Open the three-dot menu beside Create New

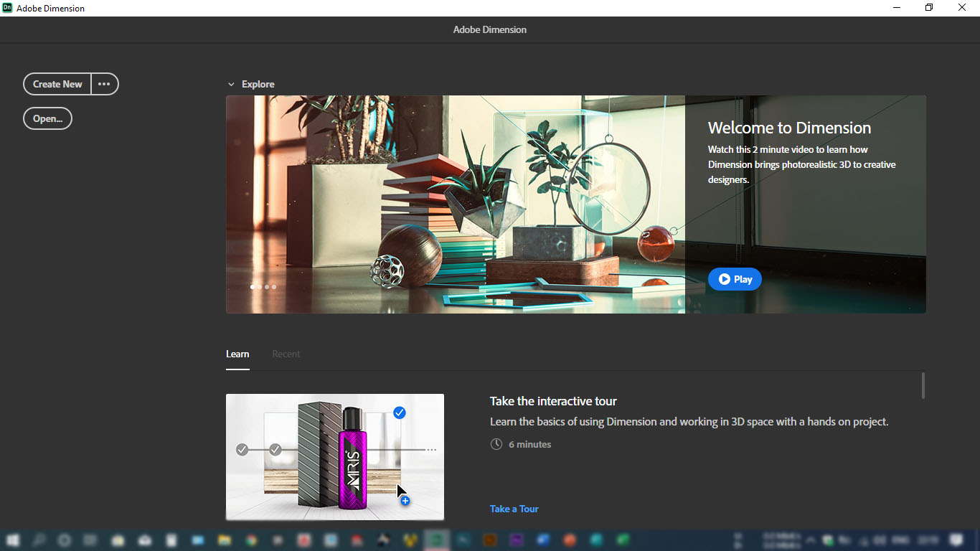click(x=105, y=84)
